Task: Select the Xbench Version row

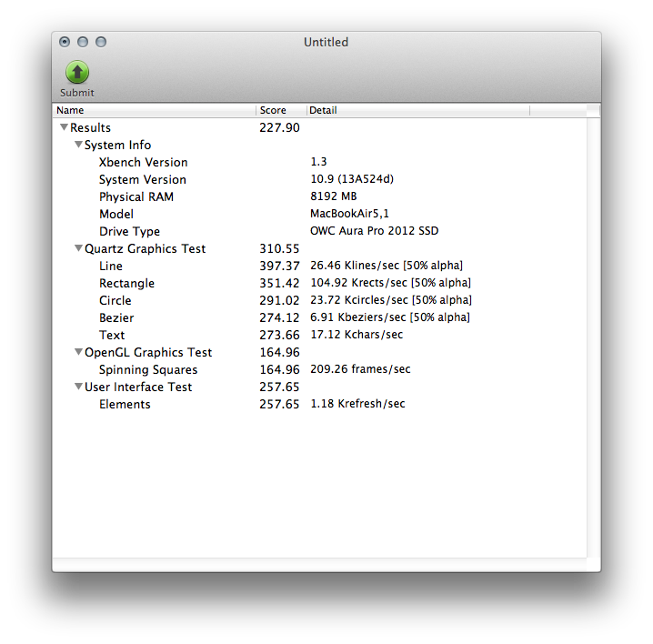Action: 143,163
